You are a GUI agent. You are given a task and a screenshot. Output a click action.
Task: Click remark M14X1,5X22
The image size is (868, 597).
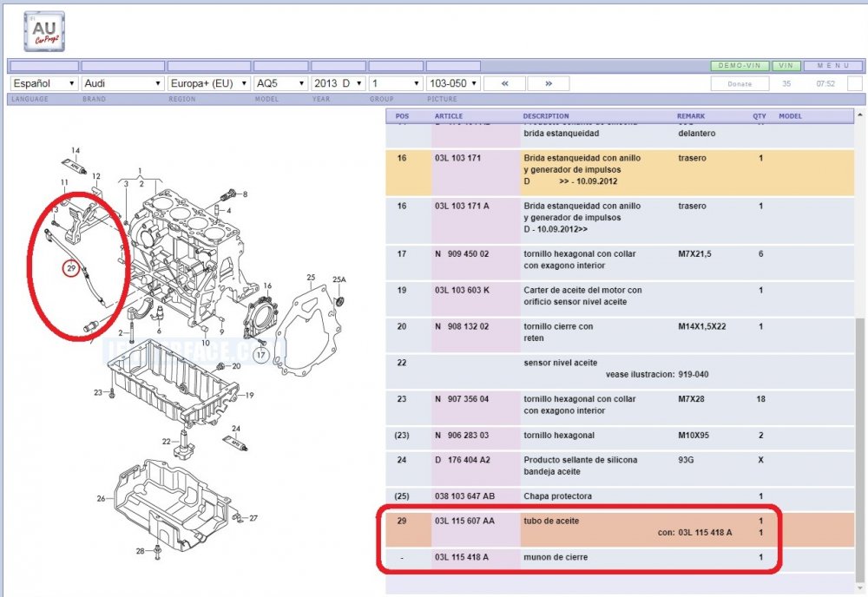coord(702,326)
